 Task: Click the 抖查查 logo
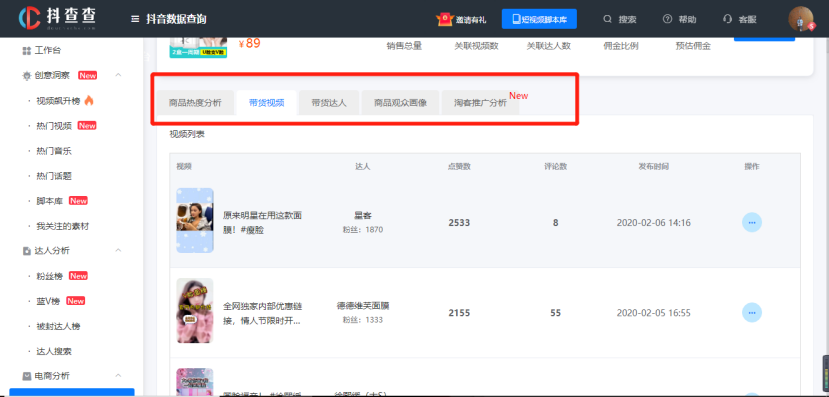coord(57,19)
